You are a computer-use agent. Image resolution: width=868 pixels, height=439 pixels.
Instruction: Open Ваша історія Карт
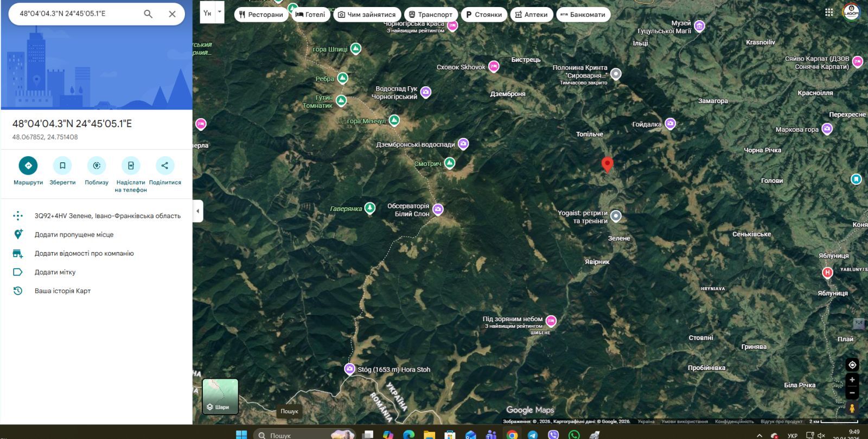click(x=62, y=291)
